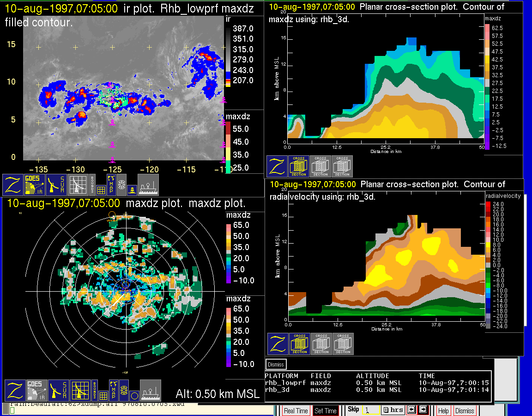Click Z icon under radial velocity cross-section
Screen dimensions: 532x416
tap(278, 344)
